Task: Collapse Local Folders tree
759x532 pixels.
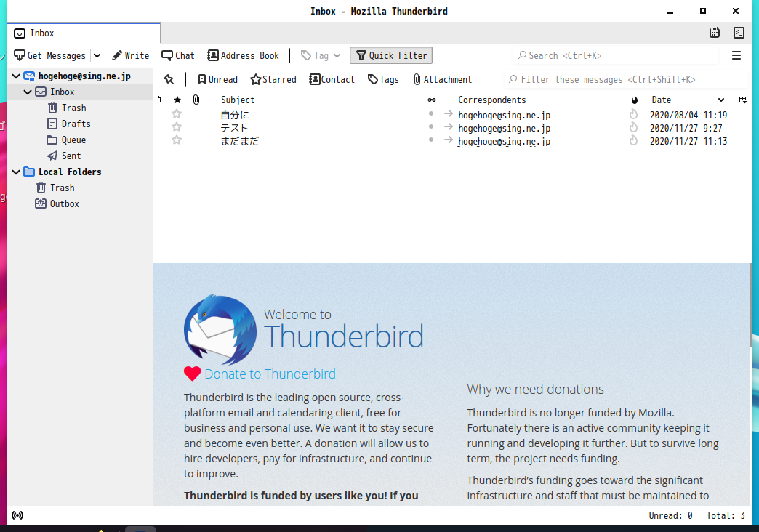Action: pos(16,172)
